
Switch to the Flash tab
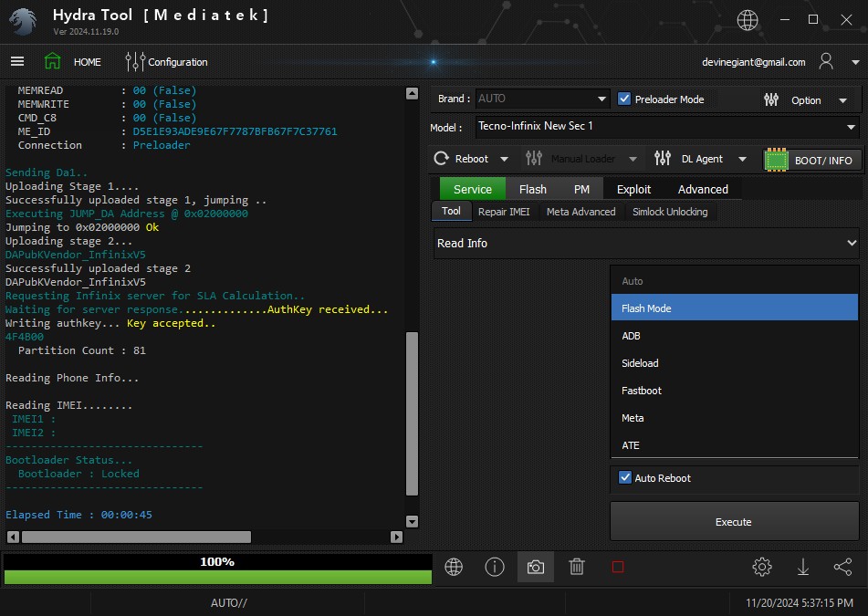click(532, 189)
